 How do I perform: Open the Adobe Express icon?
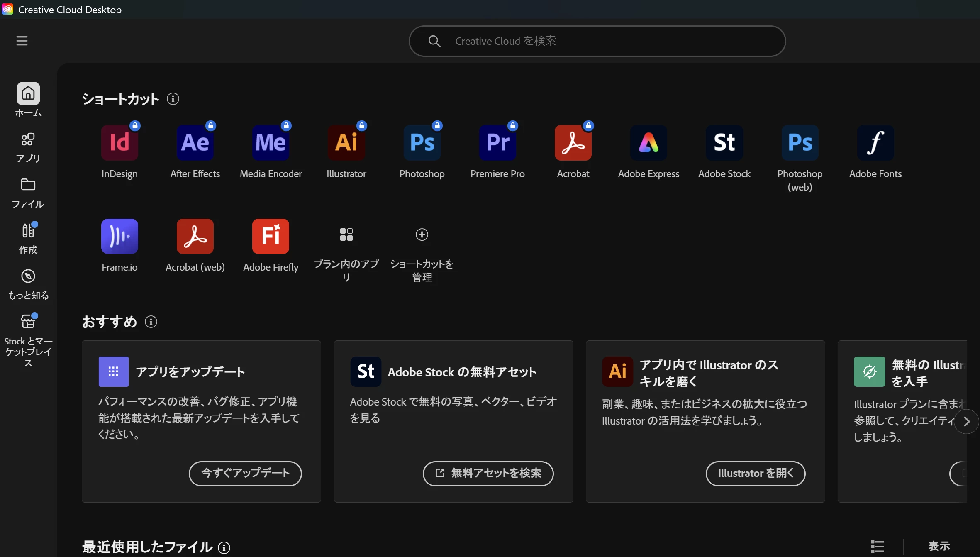pyautogui.click(x=648, y=143)
